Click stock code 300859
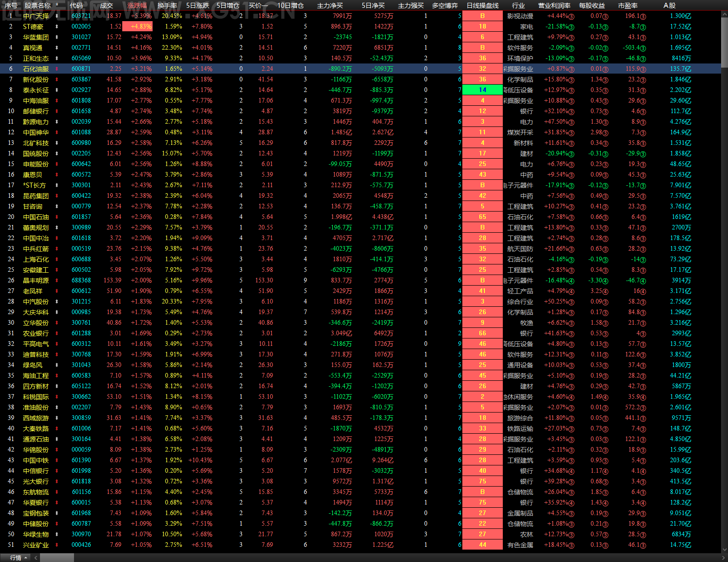728x562 pixels. [81, 418]
